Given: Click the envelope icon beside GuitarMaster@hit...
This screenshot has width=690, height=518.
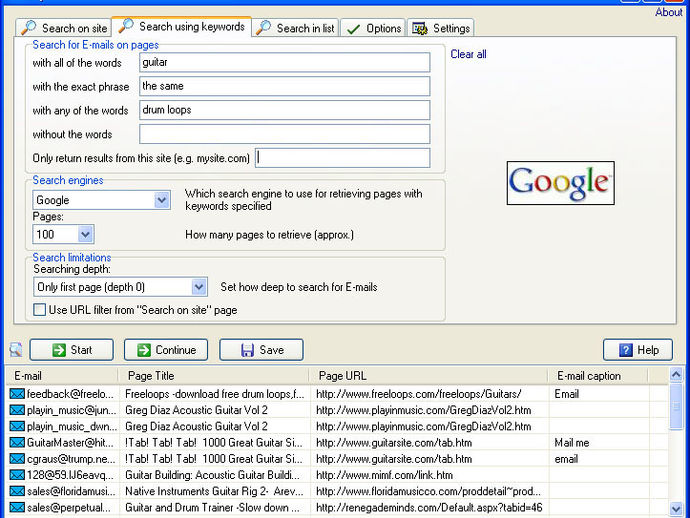Looking at the screenshot, I should click(x=17, y=442).
